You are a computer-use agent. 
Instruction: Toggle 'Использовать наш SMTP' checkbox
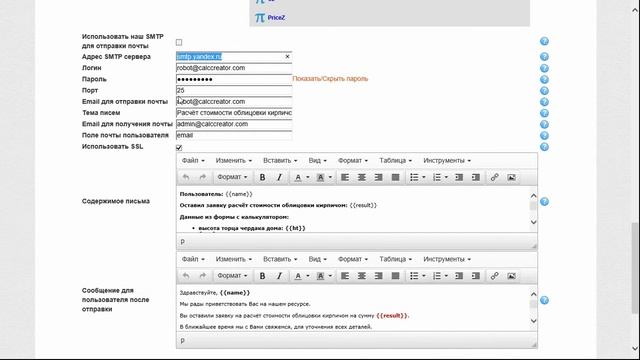(x=179, y=42)
